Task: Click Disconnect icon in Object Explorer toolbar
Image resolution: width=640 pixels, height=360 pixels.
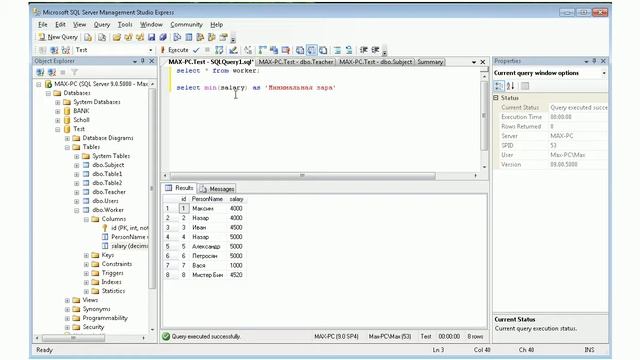Action: [52, 72]
